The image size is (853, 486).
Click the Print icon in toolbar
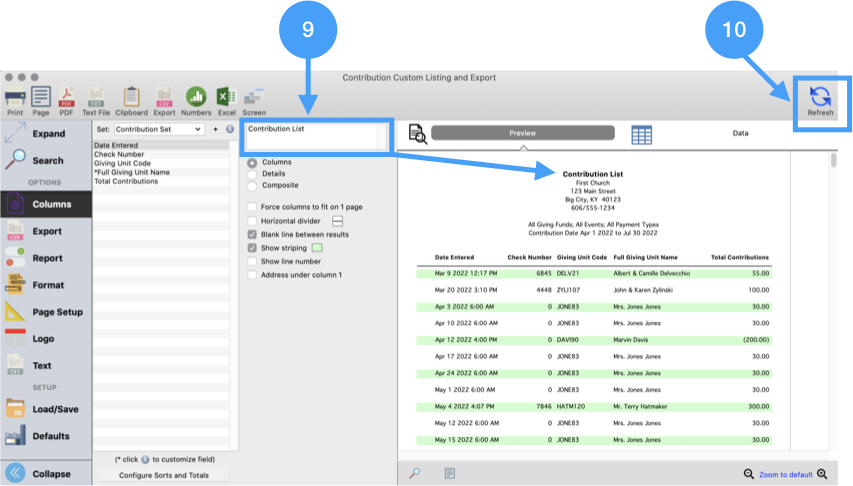(x=15, y=98)
